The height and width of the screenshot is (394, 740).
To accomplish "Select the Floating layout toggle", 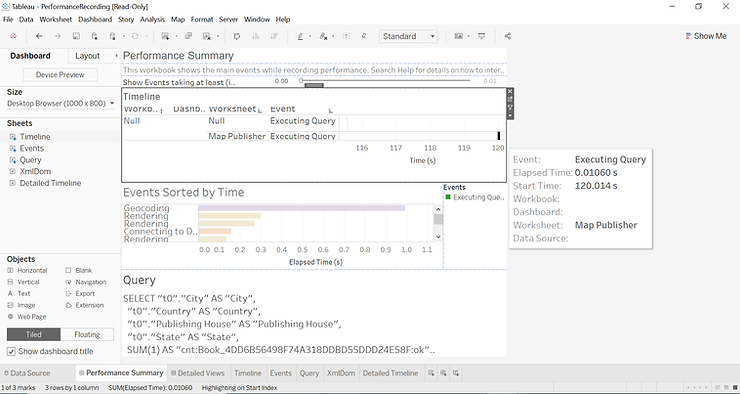I will tap(87, 335).
